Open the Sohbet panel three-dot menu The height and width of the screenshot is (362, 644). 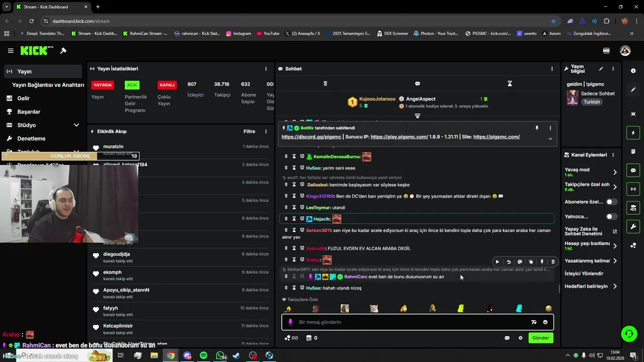552,69
